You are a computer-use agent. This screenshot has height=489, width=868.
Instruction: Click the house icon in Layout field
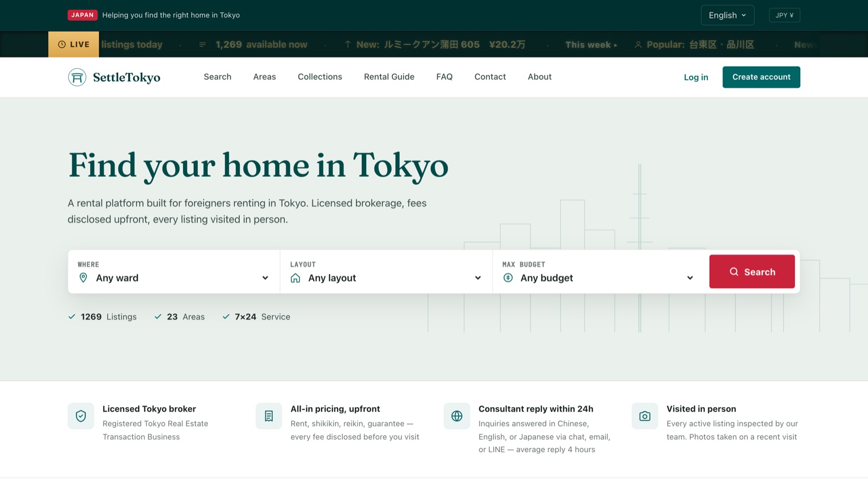(296, 278)
